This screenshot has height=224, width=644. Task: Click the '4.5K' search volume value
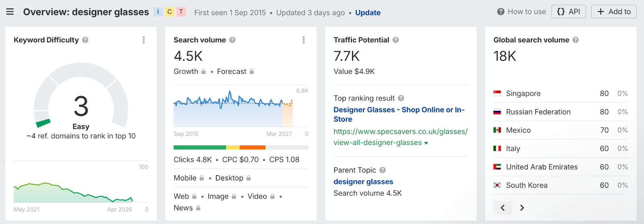[x=188, y=56]
